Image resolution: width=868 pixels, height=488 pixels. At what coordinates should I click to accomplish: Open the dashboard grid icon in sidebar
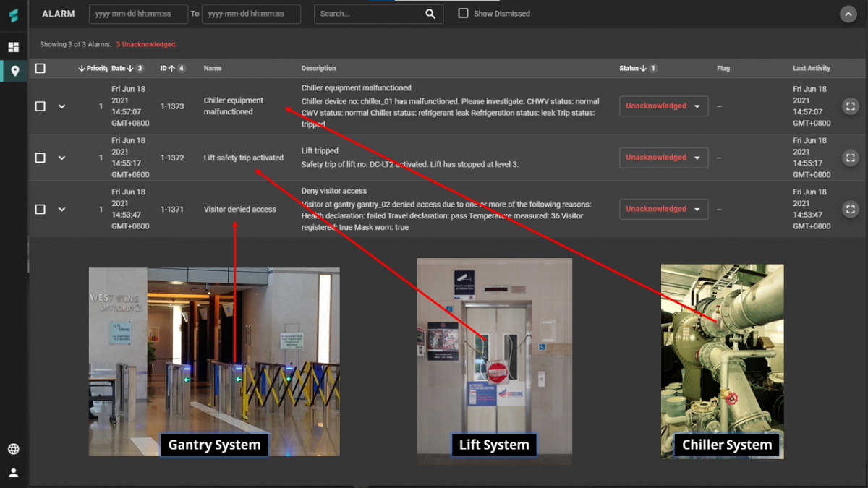click(x=13, y=47)
